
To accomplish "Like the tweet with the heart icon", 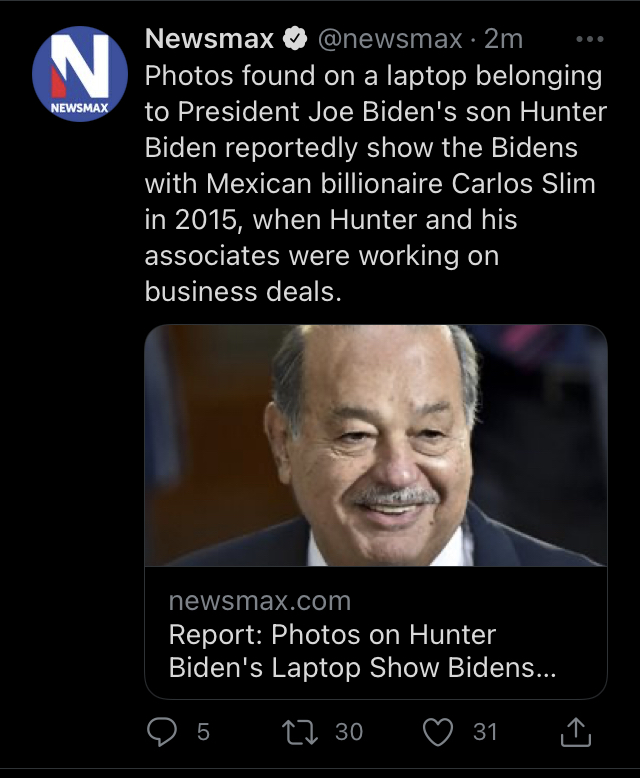I will pyautogui.click(x=437, y=732).
